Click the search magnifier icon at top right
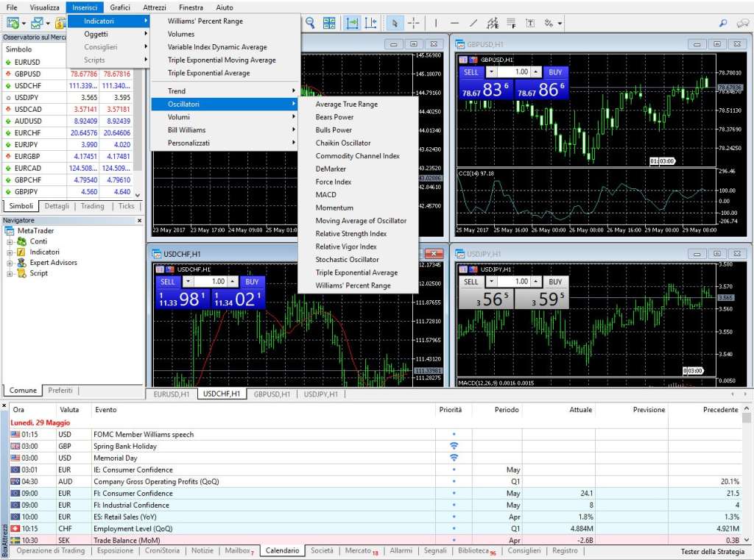Screen dimensions: 754x560 [x=723, y=23]
